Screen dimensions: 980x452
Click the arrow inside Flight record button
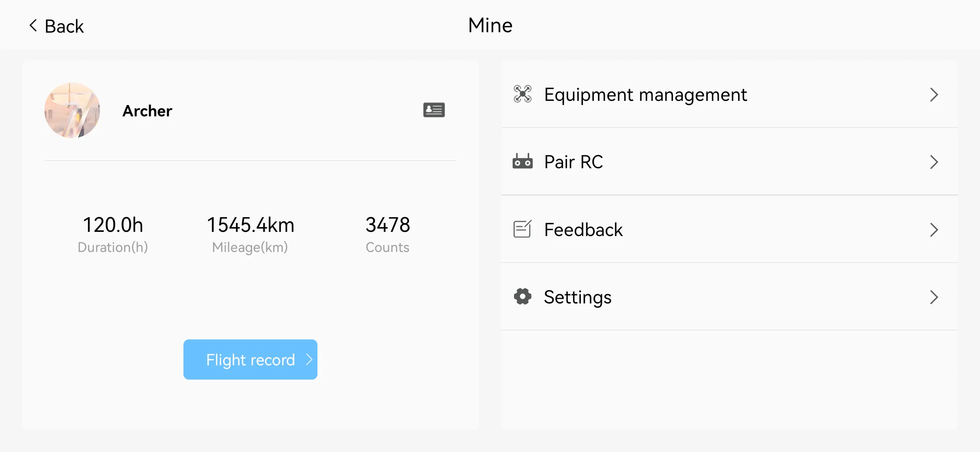pos(309,360)
